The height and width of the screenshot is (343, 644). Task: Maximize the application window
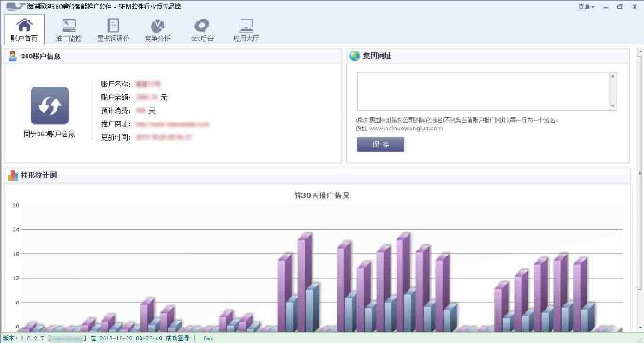[x=621, y=6]
